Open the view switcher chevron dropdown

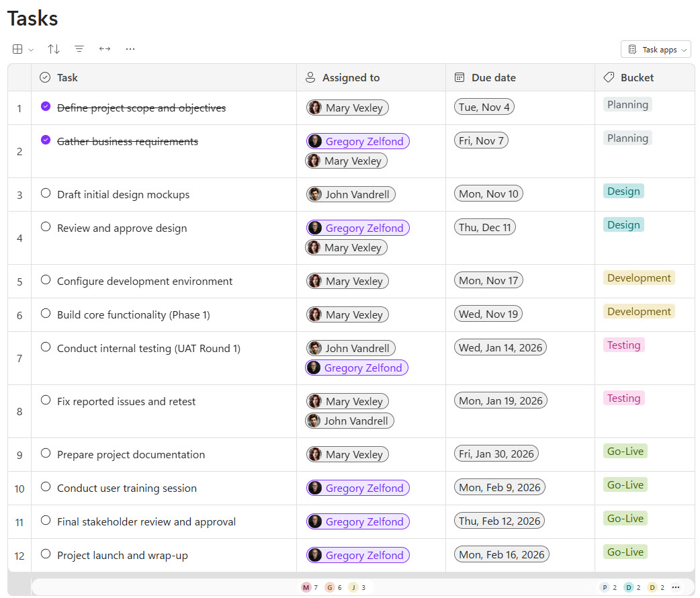pos(30,49)
